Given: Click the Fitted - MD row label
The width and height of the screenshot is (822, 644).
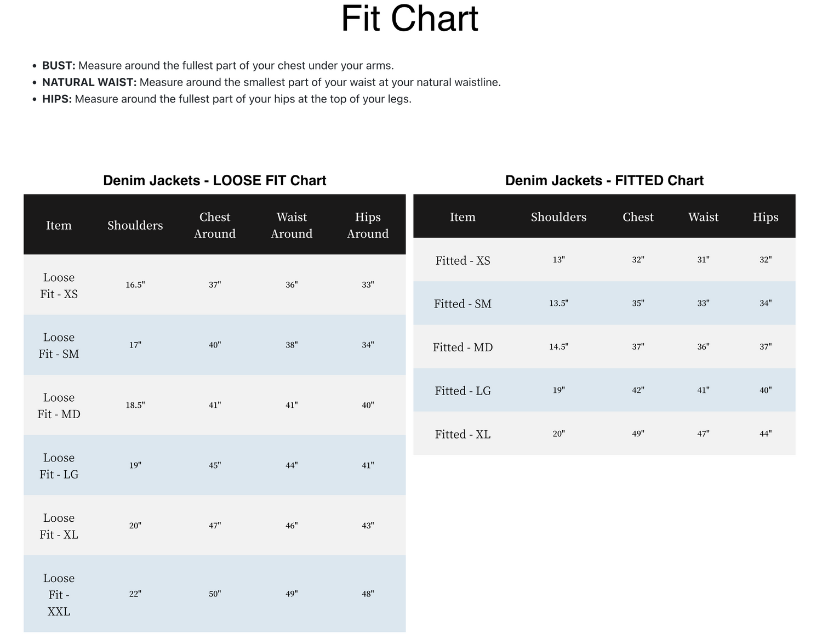Looking at the screenshot, I should (x=463, y=347).
